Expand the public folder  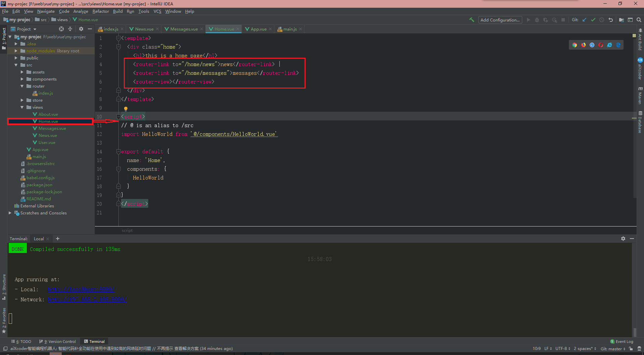(x=16, y=58)
